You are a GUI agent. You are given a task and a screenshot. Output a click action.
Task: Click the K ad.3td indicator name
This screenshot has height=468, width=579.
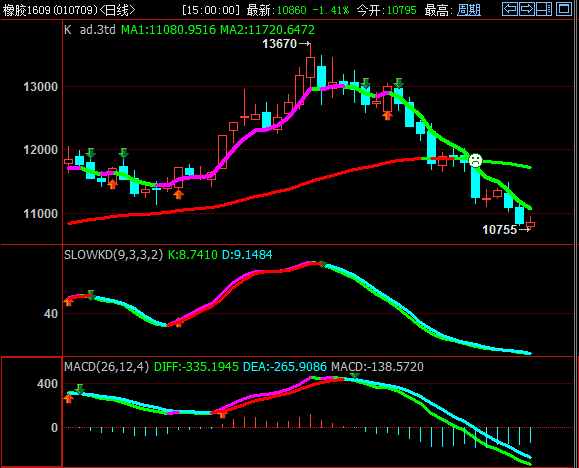[90, 30]
